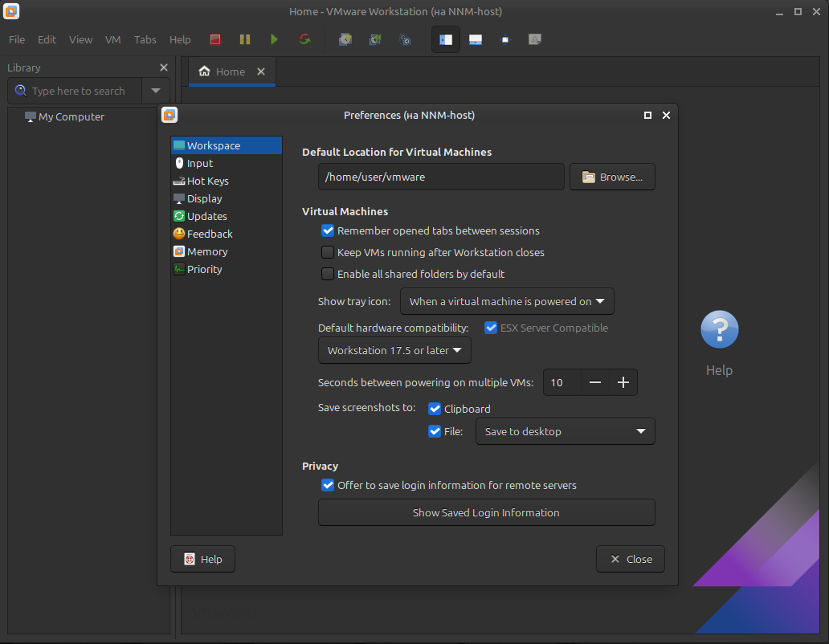Open the Save to desktop dropdown
Image resolution: width=829 pixels, height=644 pixels.
tap(565, 432)
